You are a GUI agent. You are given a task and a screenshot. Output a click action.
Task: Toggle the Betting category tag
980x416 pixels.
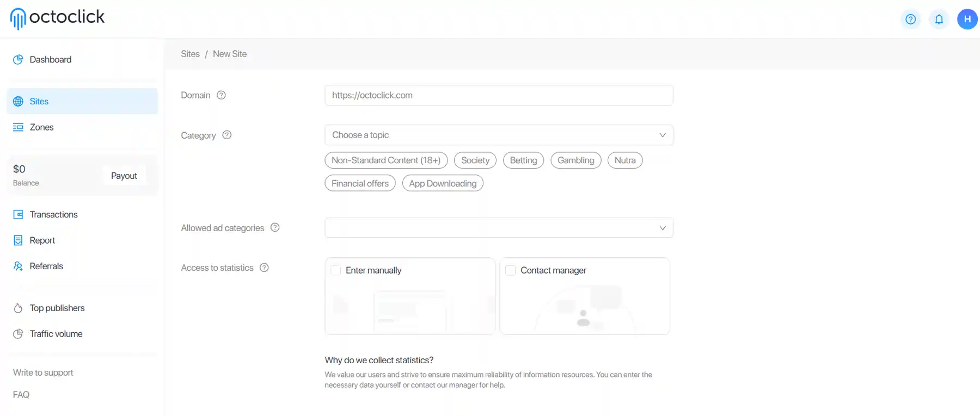pos(523,160)
